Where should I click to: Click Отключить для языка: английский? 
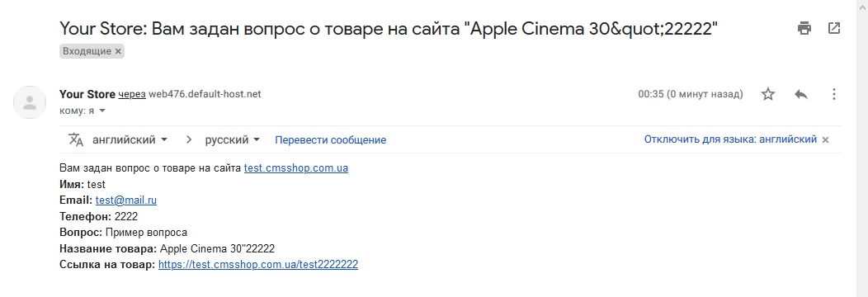click(x=730, y=139)
